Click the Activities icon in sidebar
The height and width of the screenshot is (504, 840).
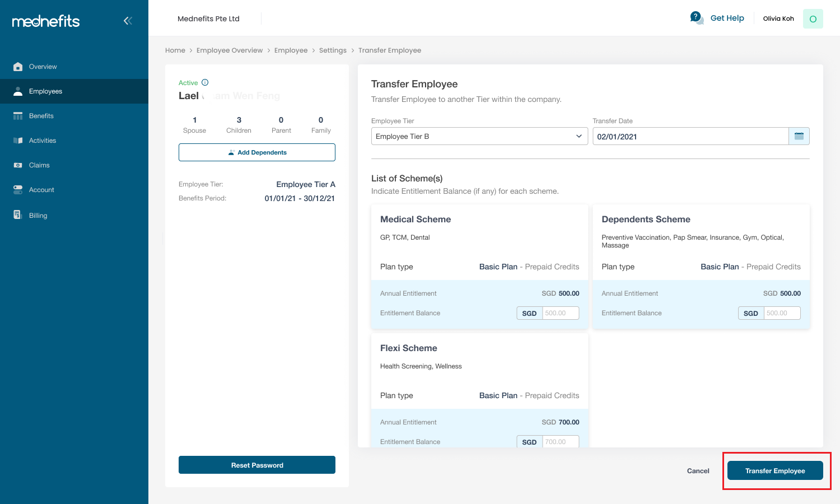pyautogui.click(x=17, y=140)
